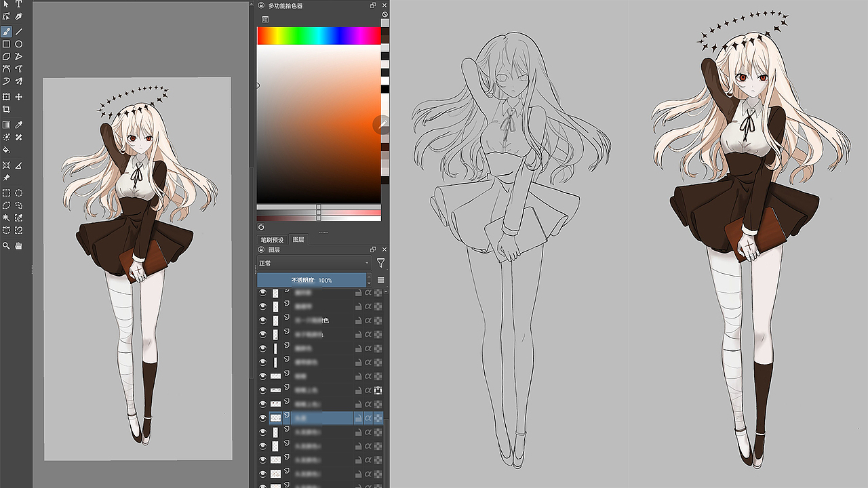The height and width of the screenshot is (488, 868).
Task: Toggle visibility of the padlock-marked layer
Action: (263, 390)
